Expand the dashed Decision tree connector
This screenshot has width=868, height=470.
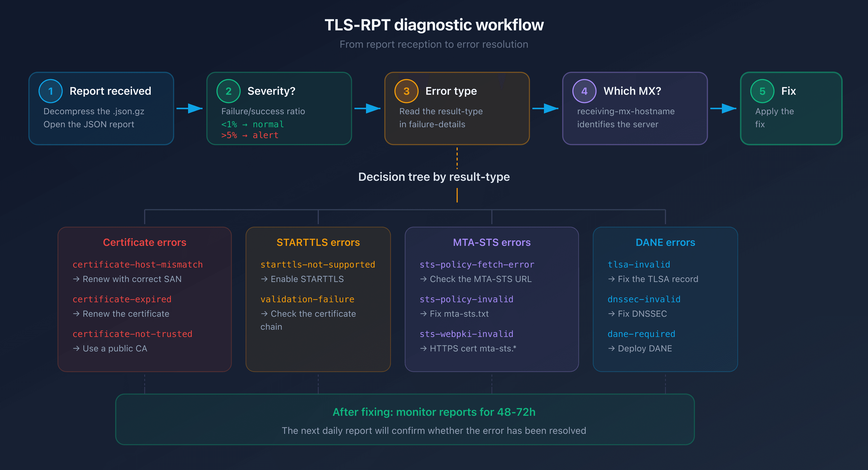click(x=457, y=158)
